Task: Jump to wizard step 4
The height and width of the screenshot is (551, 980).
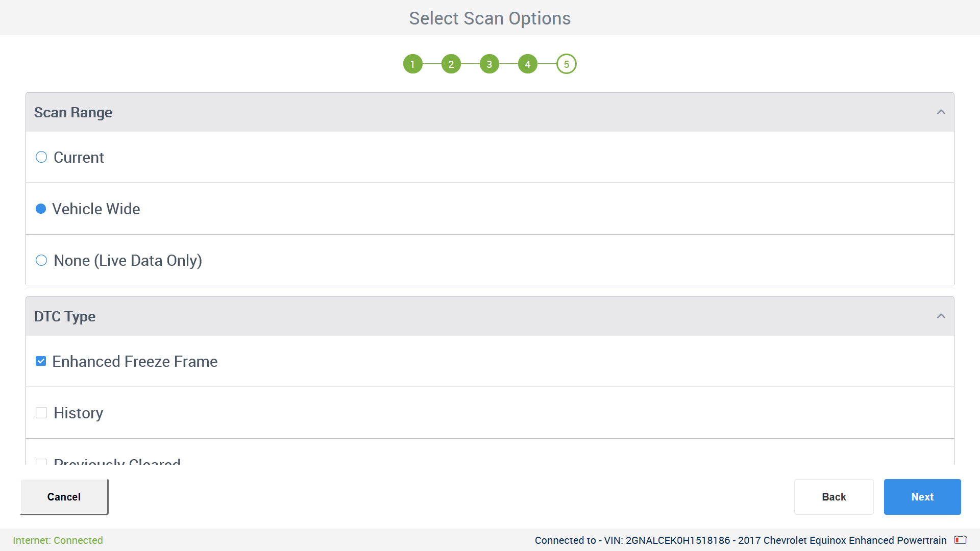Action: 528,64
